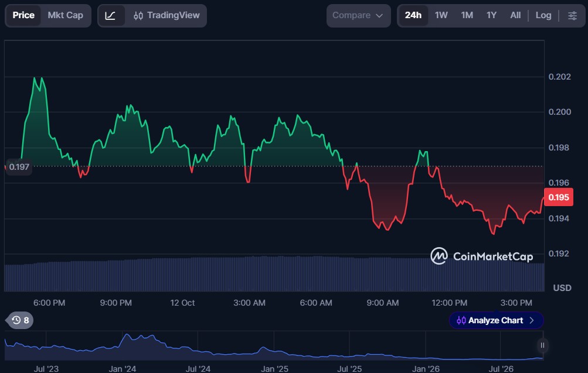Click the USD currency label

click(562, 288)
